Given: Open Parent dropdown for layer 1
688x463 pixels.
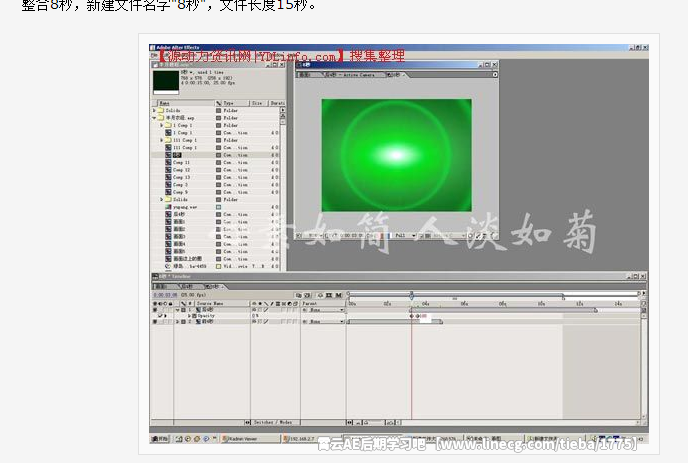Looking at the screenshot, I should tap(326, 310).
